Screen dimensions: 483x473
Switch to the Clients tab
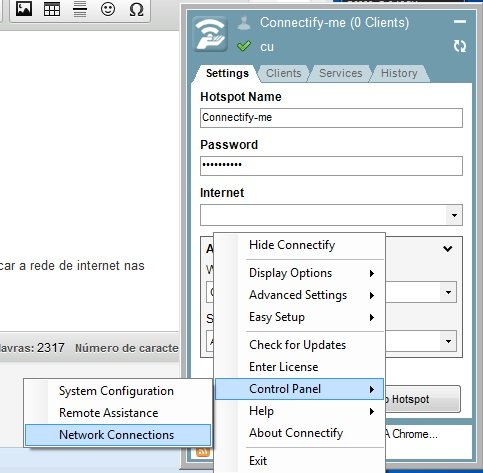coord(283,73)
